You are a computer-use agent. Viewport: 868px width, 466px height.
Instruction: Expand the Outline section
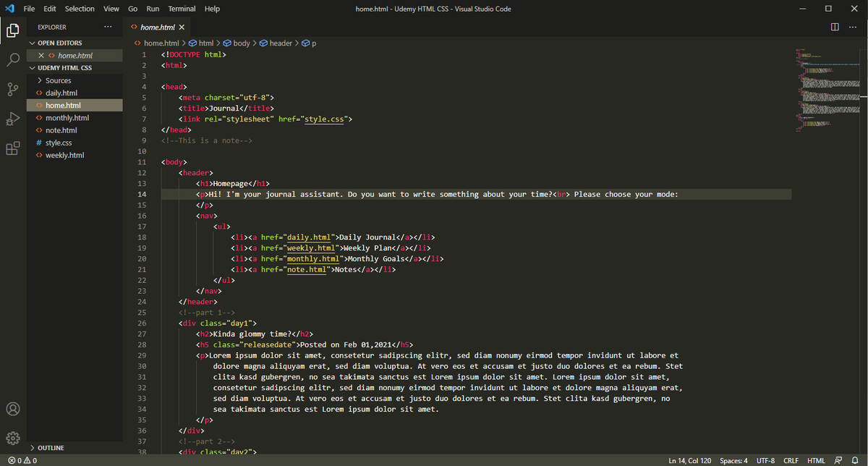click(32, 448)
